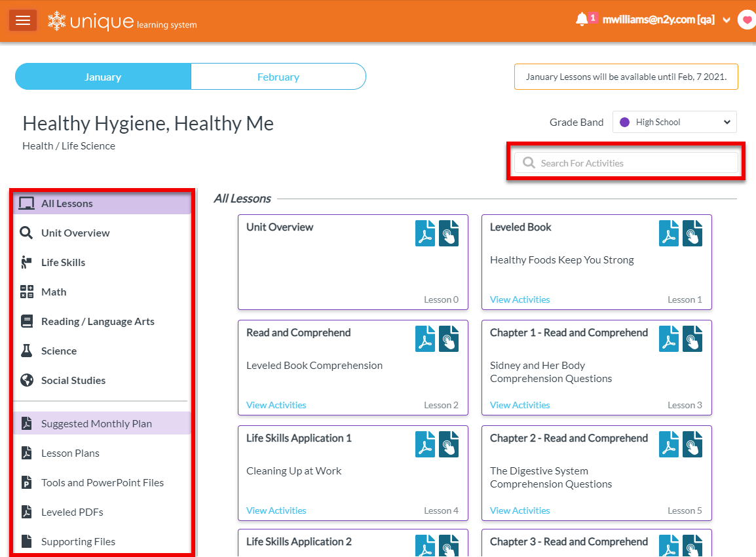
Task: Open the Suggested Monthly Plan
Action: [x=102, y=423]
